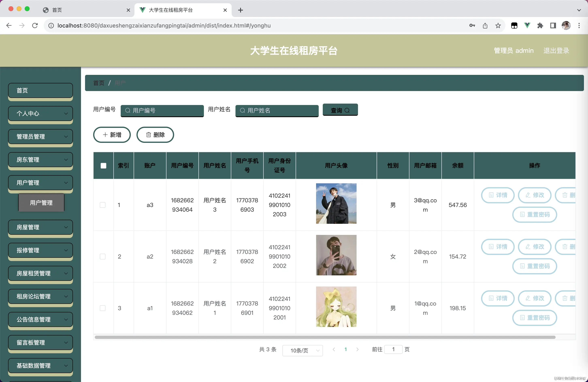Screen dimensions: 588x382
Task: Check the select-all checkbox in table header
Action: point(103,166)
